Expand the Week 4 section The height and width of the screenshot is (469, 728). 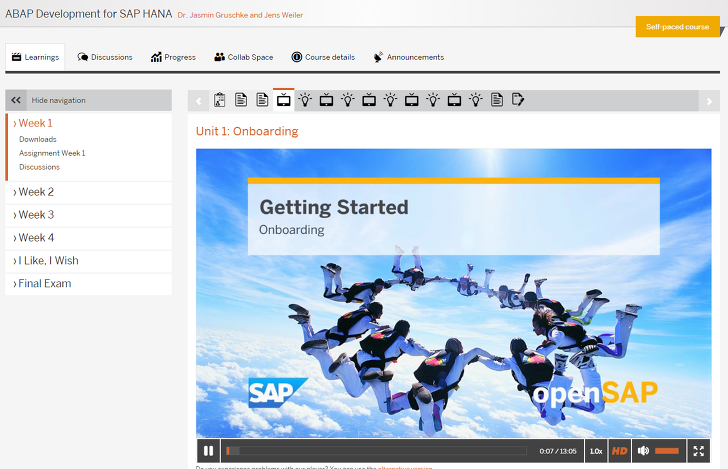[89, 237]
